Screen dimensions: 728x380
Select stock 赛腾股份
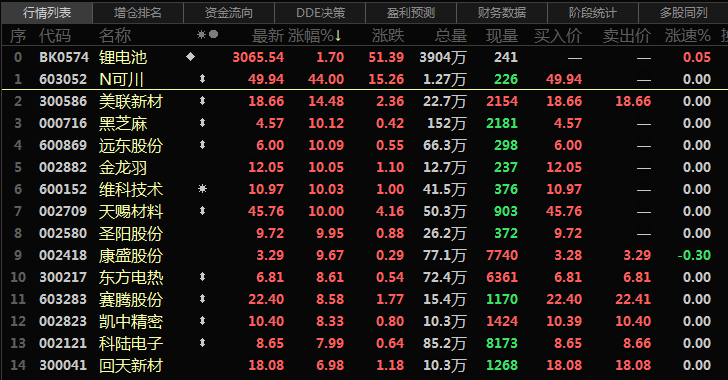coord(131,300)
